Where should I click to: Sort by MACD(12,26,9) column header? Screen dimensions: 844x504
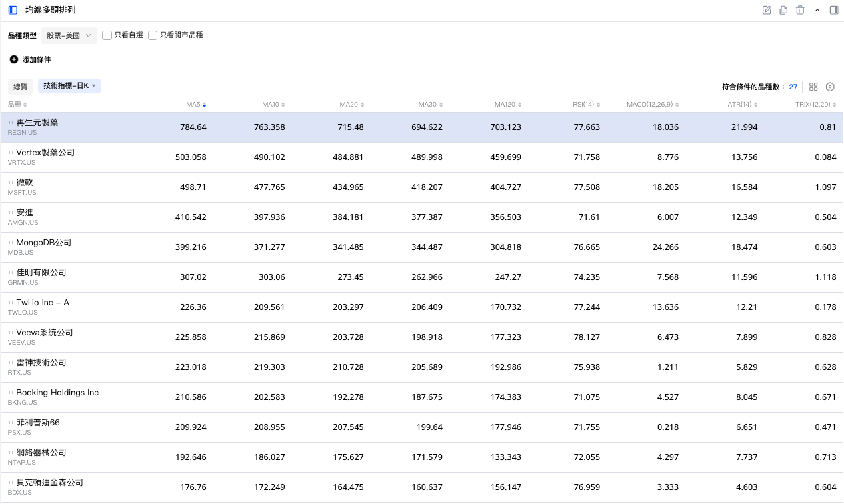pos(653,105)
